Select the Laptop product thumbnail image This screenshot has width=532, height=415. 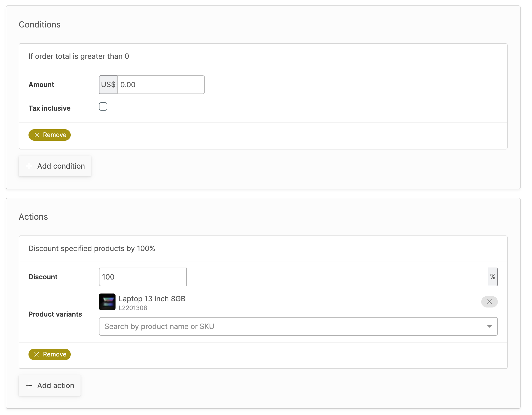click(107, 302)
